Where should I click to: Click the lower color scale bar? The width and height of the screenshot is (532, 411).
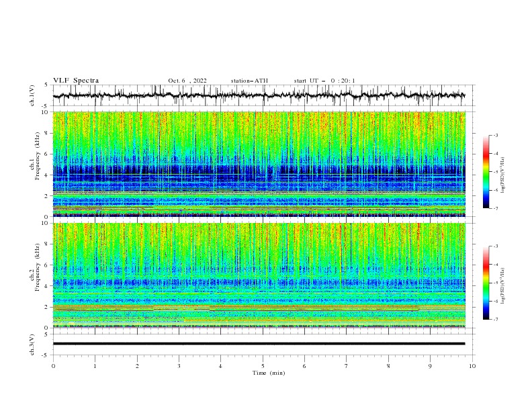pos(486,283)
